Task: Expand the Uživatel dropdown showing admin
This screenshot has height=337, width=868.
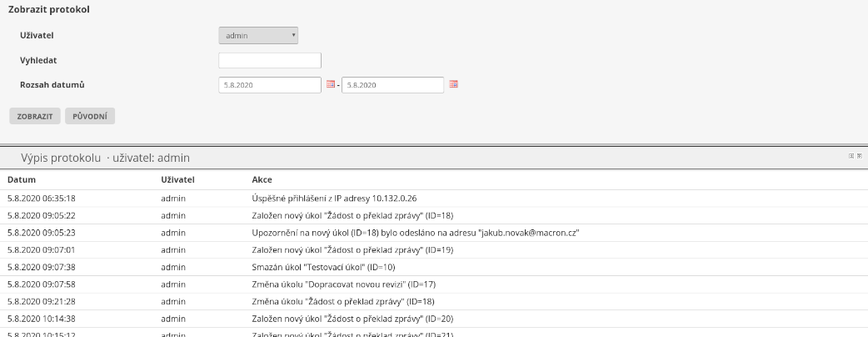Action: tap(258, 36)
